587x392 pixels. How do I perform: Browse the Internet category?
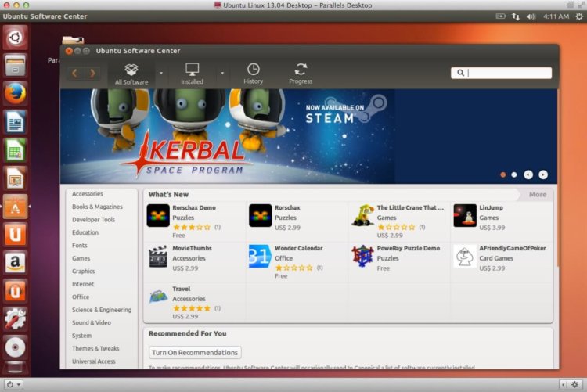83,284
